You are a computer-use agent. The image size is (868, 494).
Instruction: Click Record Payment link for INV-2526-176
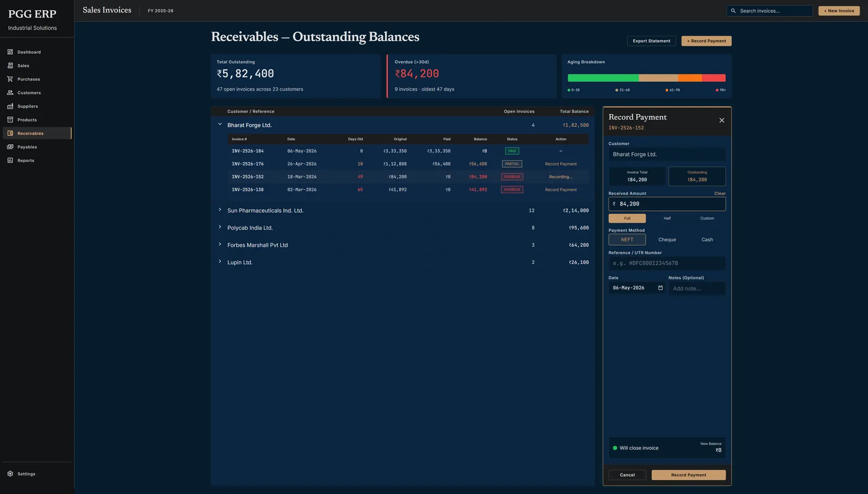561,164
